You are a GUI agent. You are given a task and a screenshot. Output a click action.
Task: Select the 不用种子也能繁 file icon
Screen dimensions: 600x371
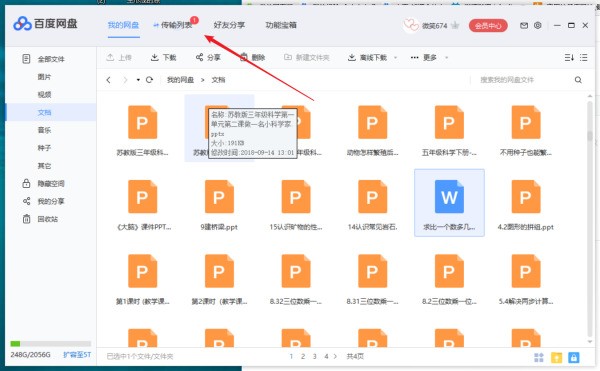(x=526, y=122)
